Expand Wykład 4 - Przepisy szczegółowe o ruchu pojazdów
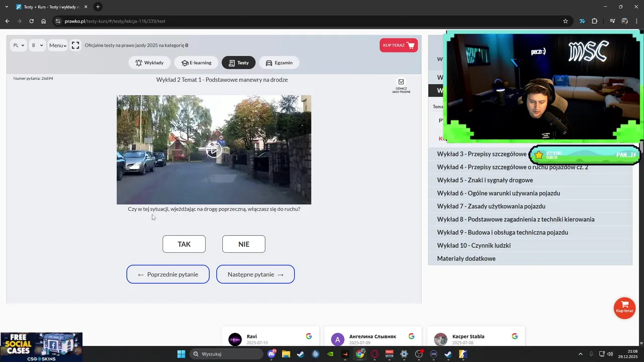This screenshot has height=362, width=644. 530,167
